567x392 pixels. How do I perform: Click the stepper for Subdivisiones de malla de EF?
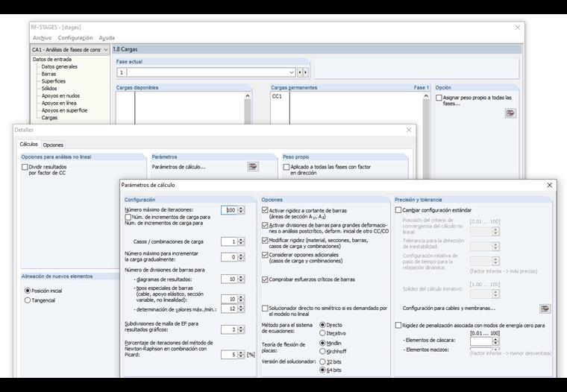(x=241, y=329)
